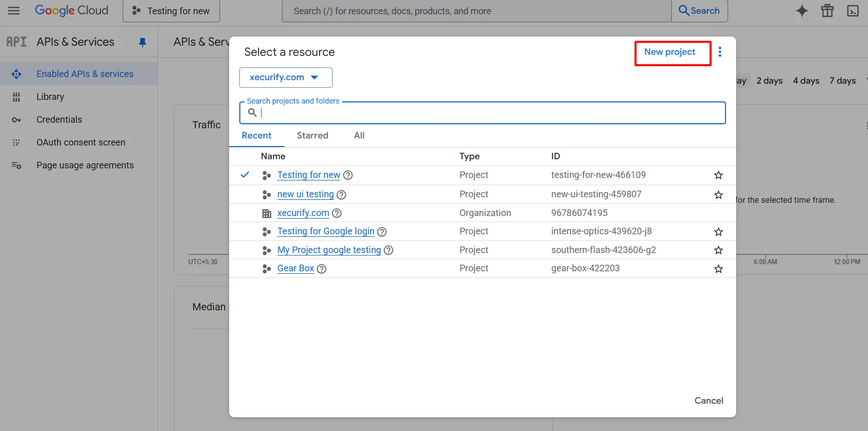Select the 4 days time range

tap(806, 81)
